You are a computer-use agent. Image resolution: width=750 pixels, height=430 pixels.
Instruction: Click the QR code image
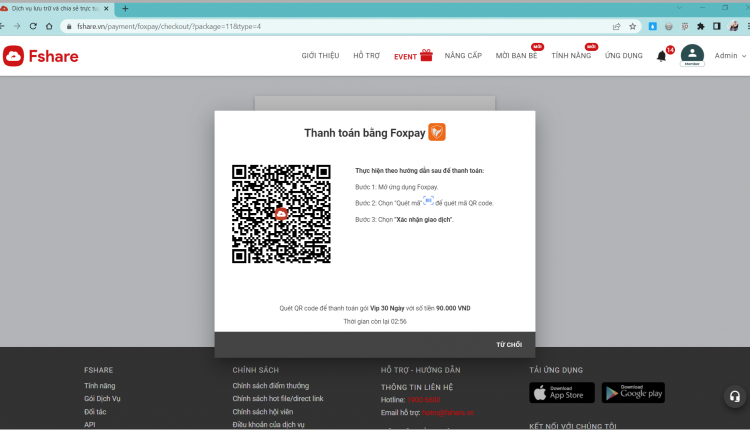tap(281, 214)
